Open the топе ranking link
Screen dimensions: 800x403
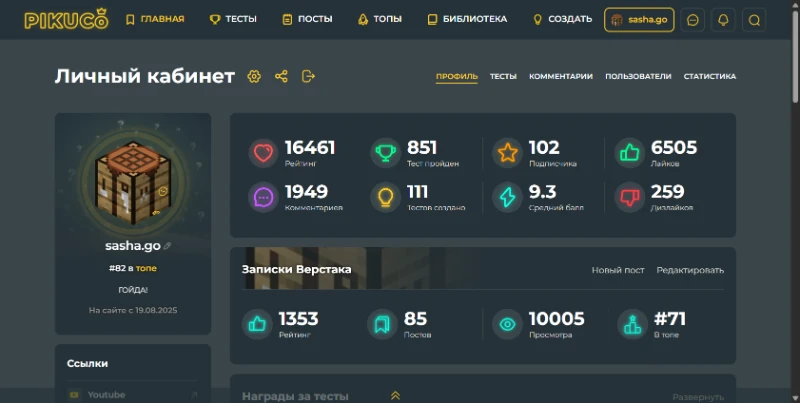pyautogui.click(x=146, y=268)
